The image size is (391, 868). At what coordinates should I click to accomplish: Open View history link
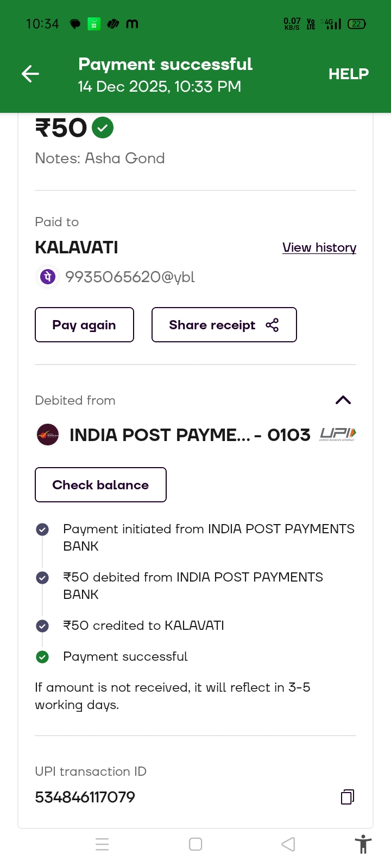pos(319,247)
